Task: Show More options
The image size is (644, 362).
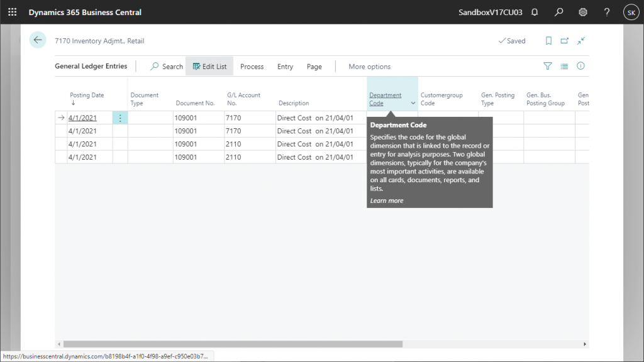Action: [x=369, y=67]
